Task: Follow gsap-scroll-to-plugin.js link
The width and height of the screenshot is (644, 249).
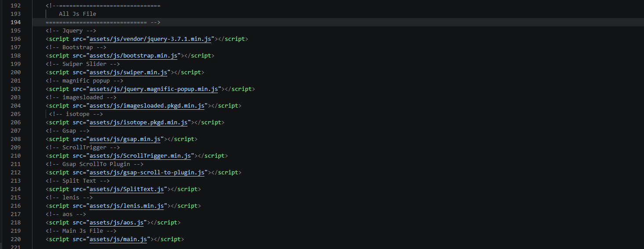Action: pyautogui.click(x=147, y=172)
